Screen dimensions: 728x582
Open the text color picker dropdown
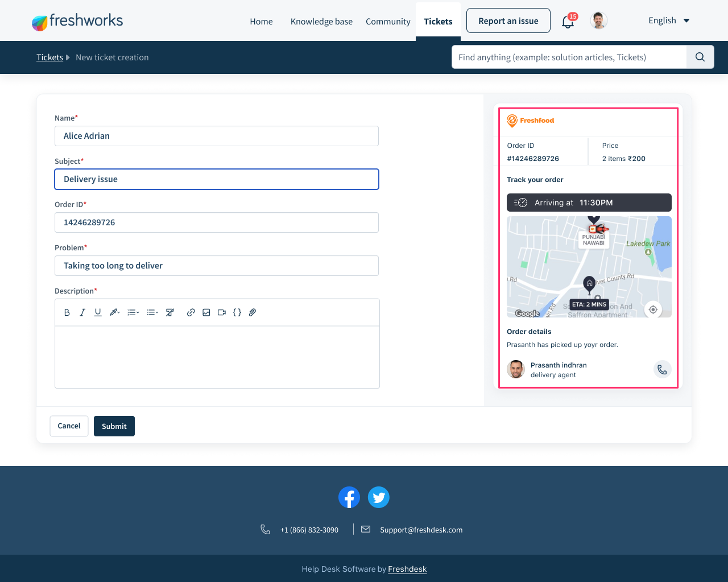pyautogui.click(x=115, y=312)
